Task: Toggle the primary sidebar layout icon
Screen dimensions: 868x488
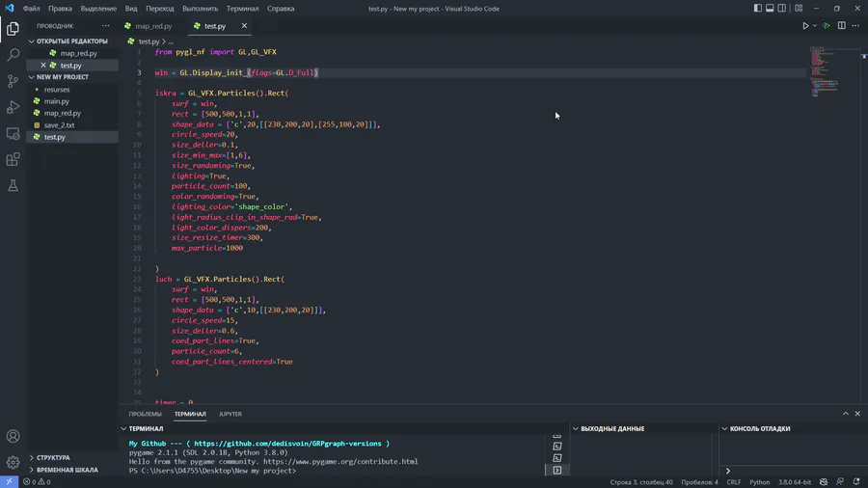Action: [757, 9]
